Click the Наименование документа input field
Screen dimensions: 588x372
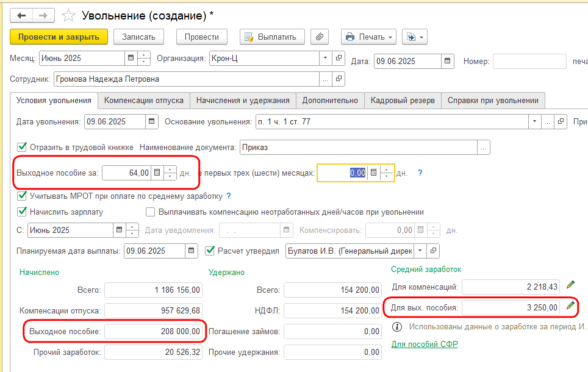pos(359,148)
